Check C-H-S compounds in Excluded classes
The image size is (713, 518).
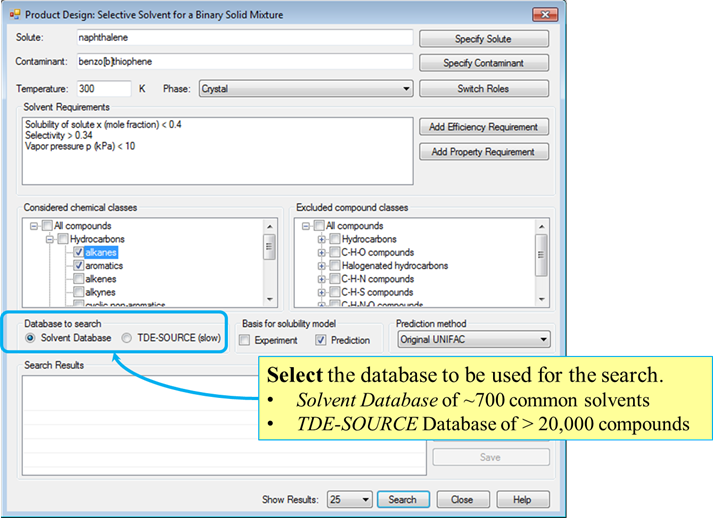pos(335,292)
